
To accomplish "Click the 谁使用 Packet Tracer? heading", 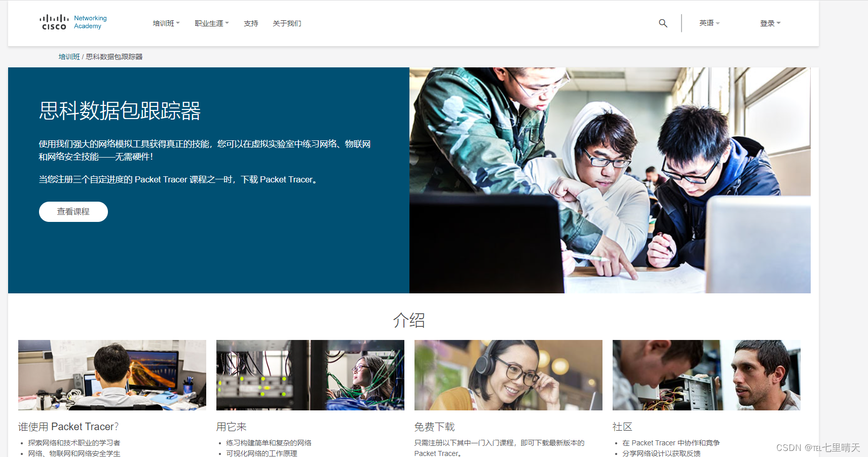I will 68,427.
